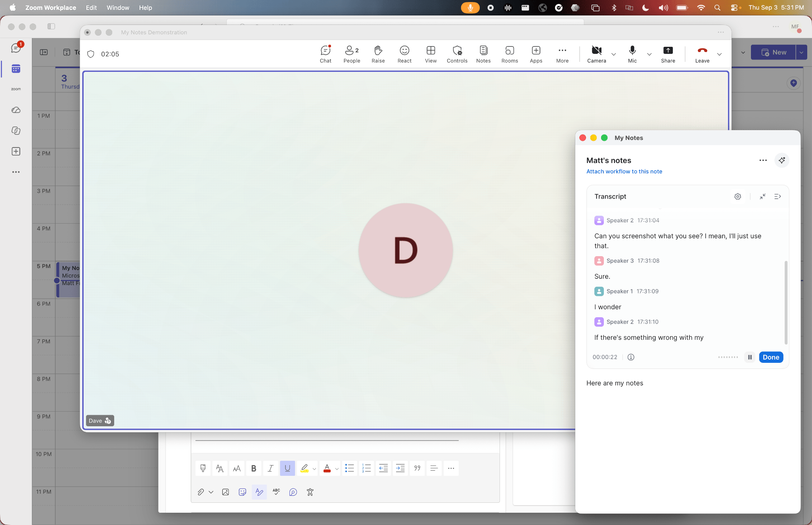The image size is (812, 525).
Task: Expand the Leave options chevron
Action: click(x=719, y=54)
